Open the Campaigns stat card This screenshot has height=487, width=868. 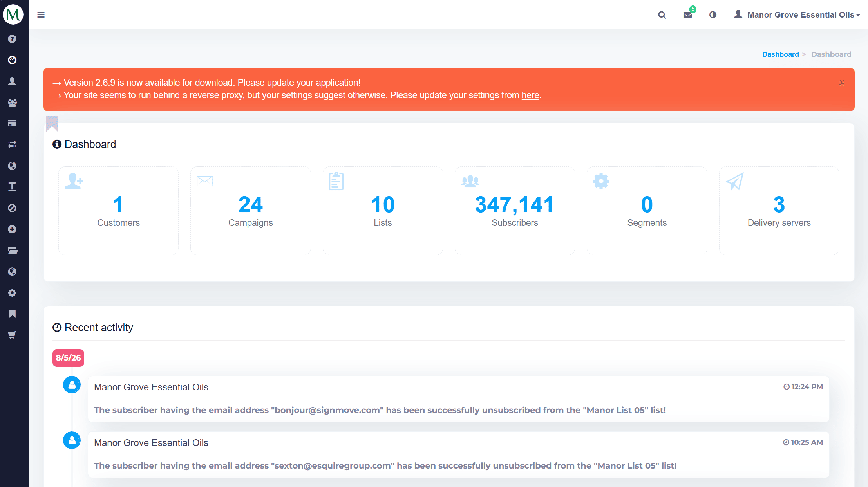point(251,211)
